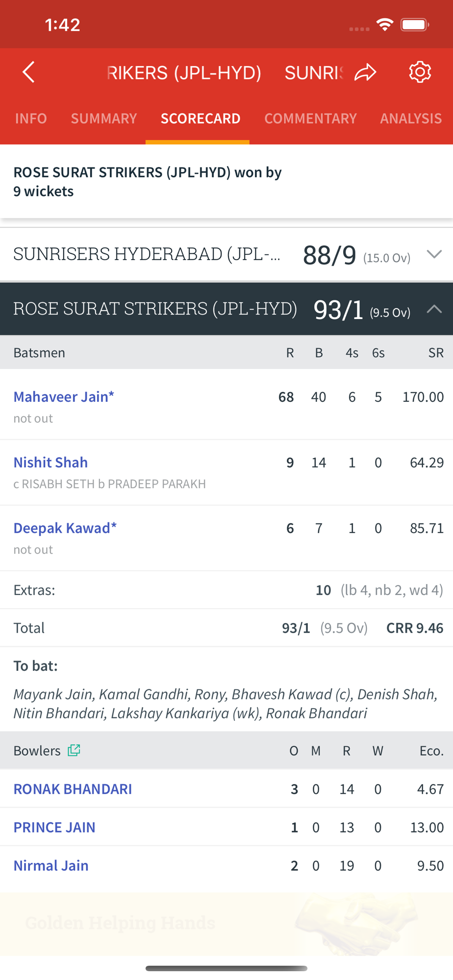Expand Sunrisers Hyderabad innings chevron
Viewport: 453px width, 980px height.
(x=434, y=254)
